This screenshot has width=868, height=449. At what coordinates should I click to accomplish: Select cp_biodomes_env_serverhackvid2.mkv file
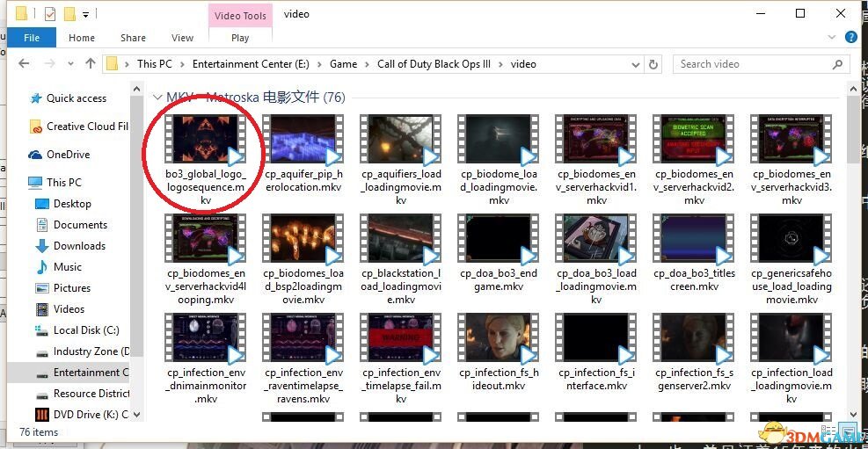(x=694, y=160)
